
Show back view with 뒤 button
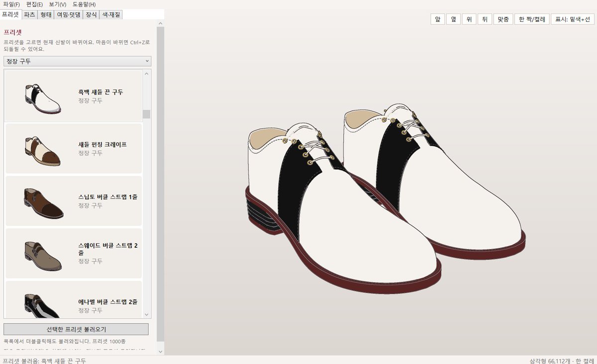click(485, 19)
